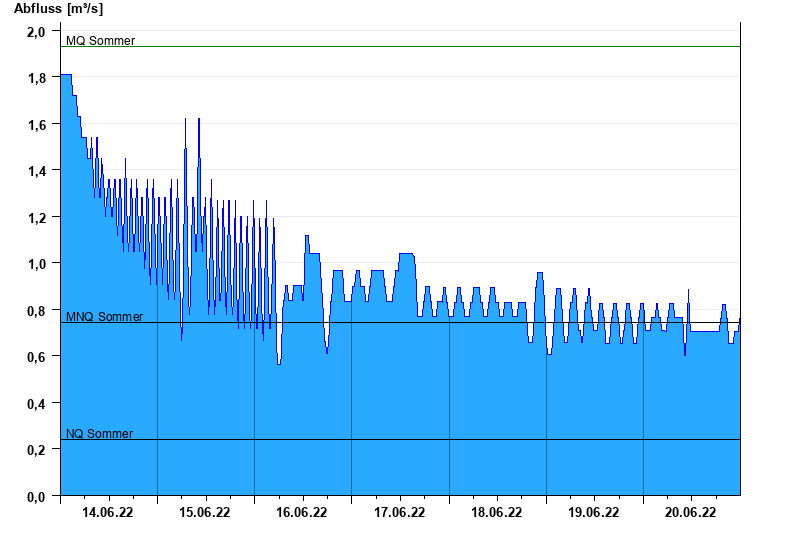Click the 0,0 y-axis value
This screenshot has width=800, height=550.
click(x=36, y=497)
